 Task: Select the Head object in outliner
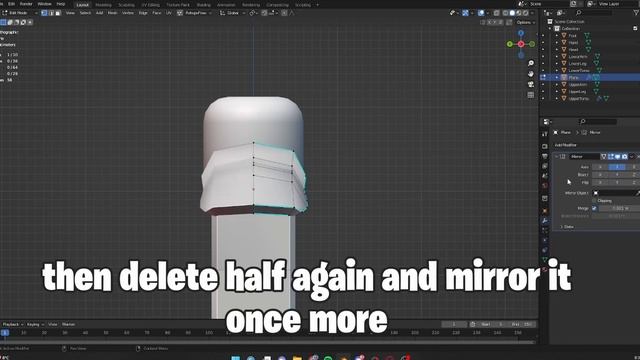point(573,49)
